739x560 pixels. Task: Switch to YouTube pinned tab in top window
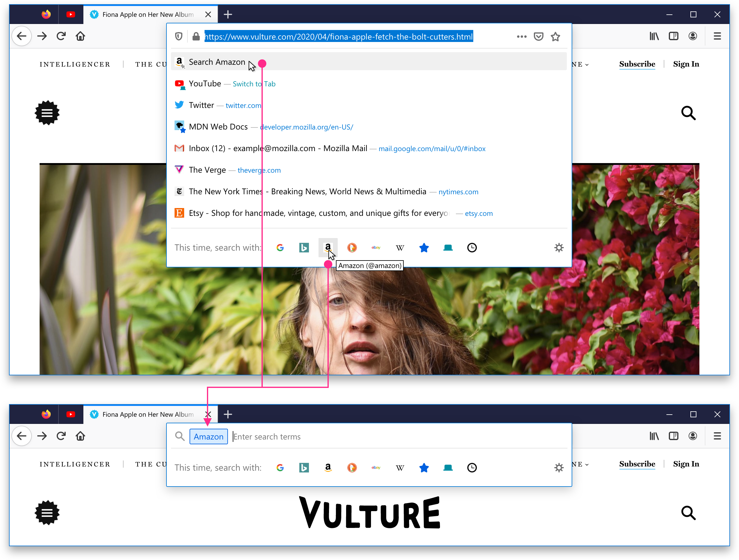pyautogui.click(x=70, y=14)
